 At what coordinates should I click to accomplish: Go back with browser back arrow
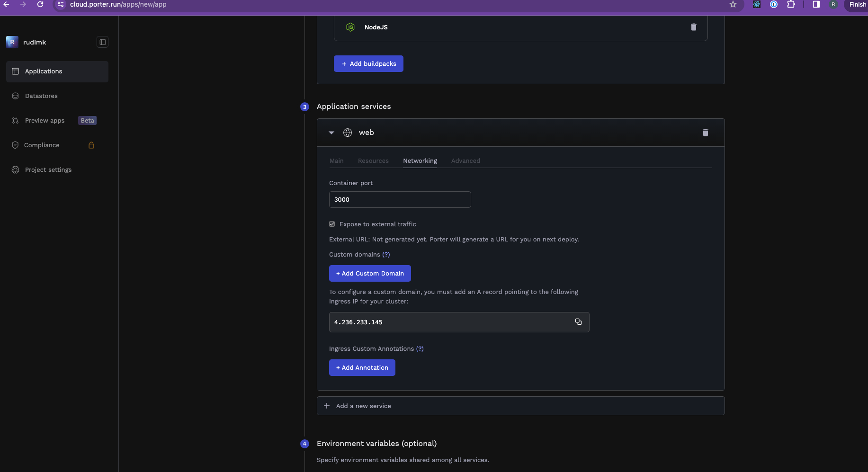click(6, 4)
